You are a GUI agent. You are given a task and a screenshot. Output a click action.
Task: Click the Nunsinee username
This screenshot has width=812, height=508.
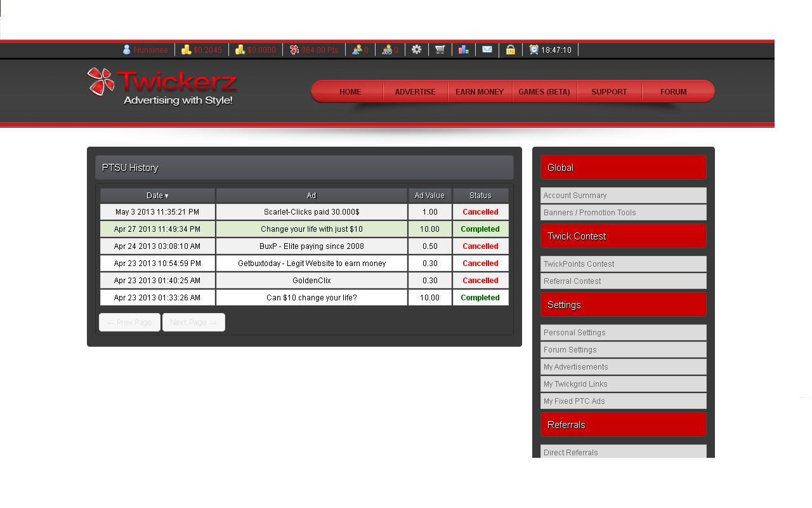(151, 50)
